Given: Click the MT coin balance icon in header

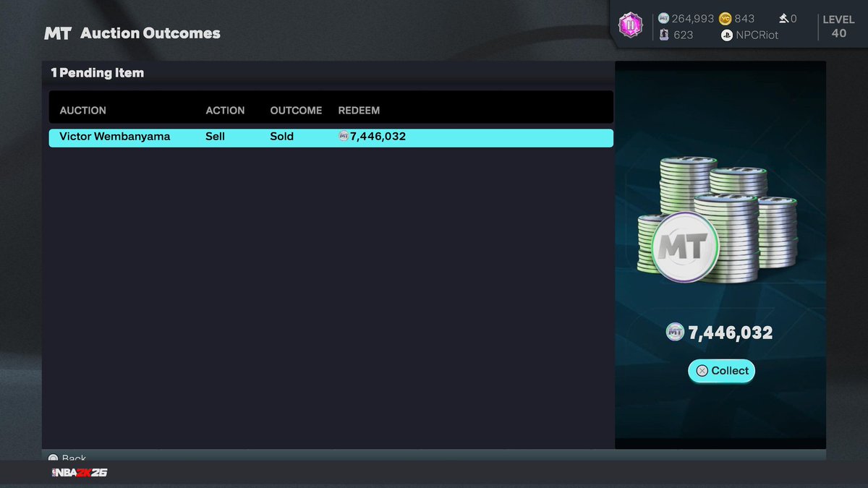Looking at the screenshot, I should [663, 19].
